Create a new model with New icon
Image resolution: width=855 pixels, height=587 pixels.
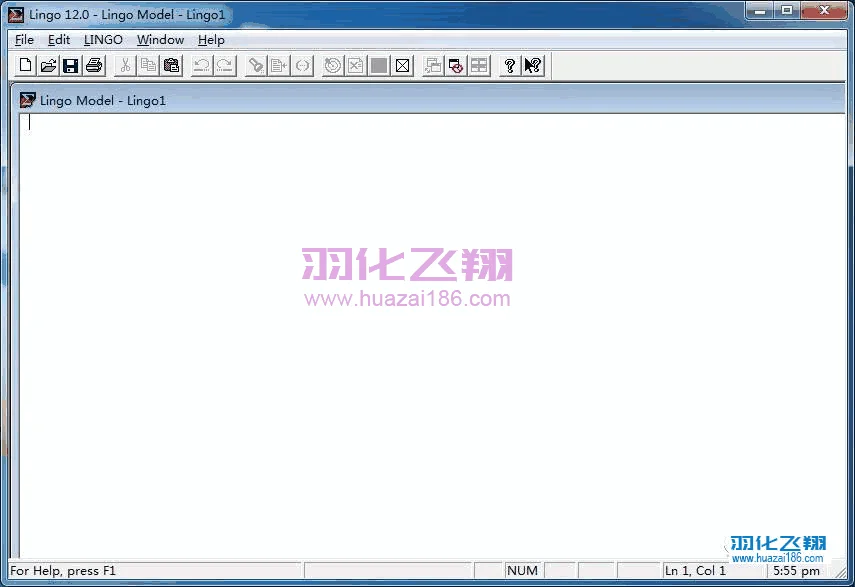click(25, 65)
